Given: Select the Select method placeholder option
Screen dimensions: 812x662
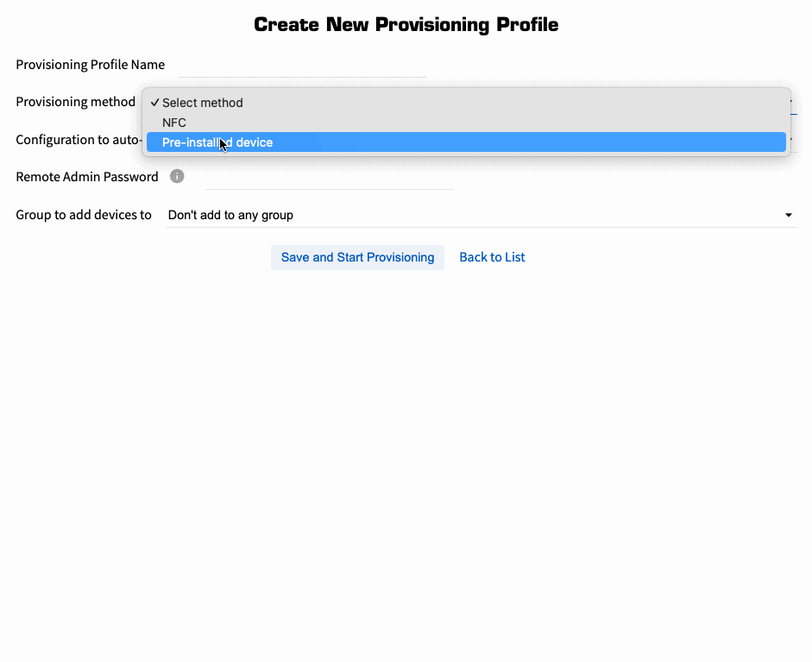Looking at the screenshot, I should [202, 102].
